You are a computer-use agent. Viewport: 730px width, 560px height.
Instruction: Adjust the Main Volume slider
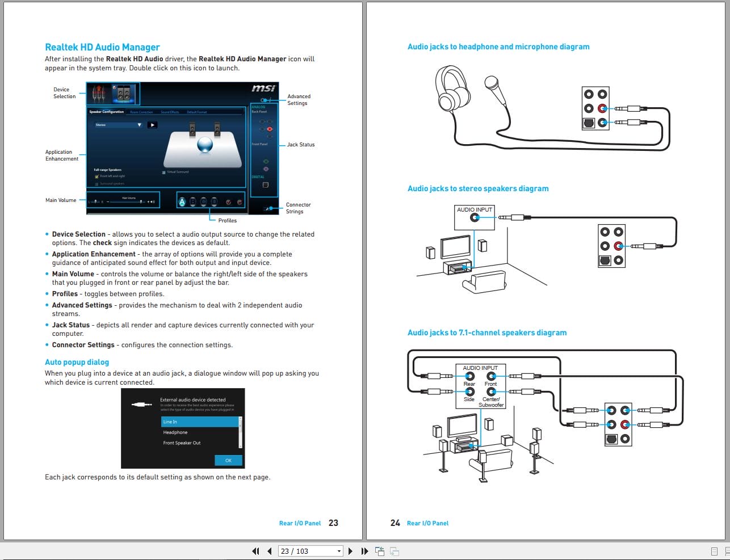pos(141,201)
